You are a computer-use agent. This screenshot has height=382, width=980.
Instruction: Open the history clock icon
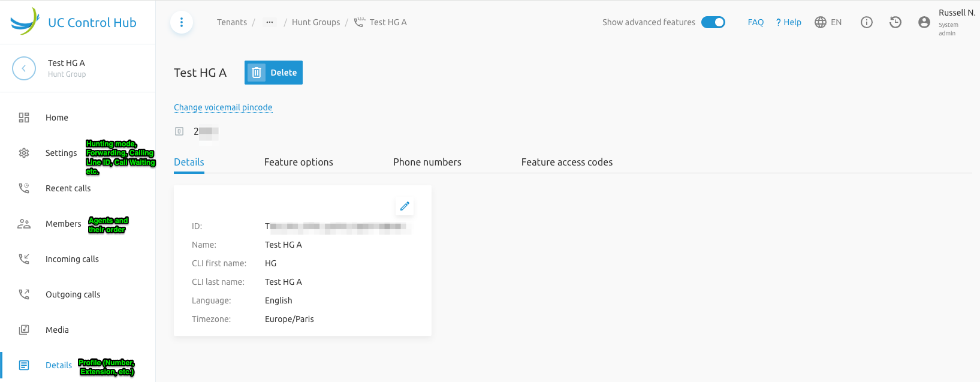pyautogui.click(x=895, y=22)
